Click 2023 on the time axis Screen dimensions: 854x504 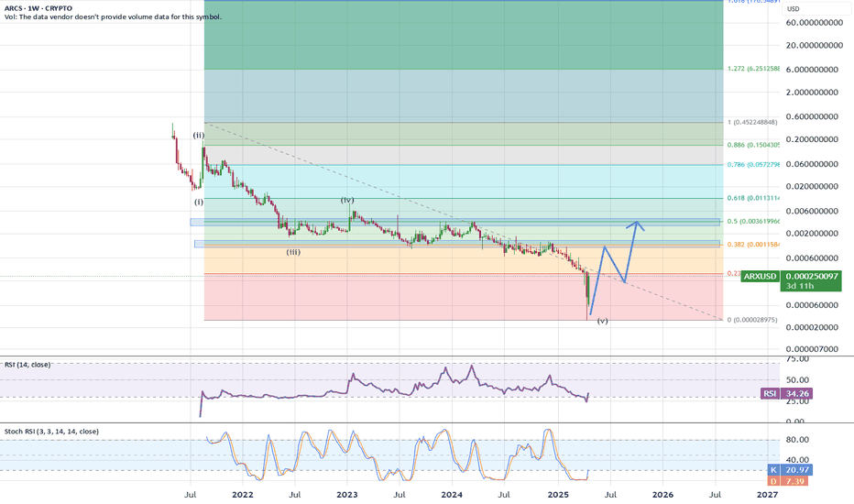(347, 495)
